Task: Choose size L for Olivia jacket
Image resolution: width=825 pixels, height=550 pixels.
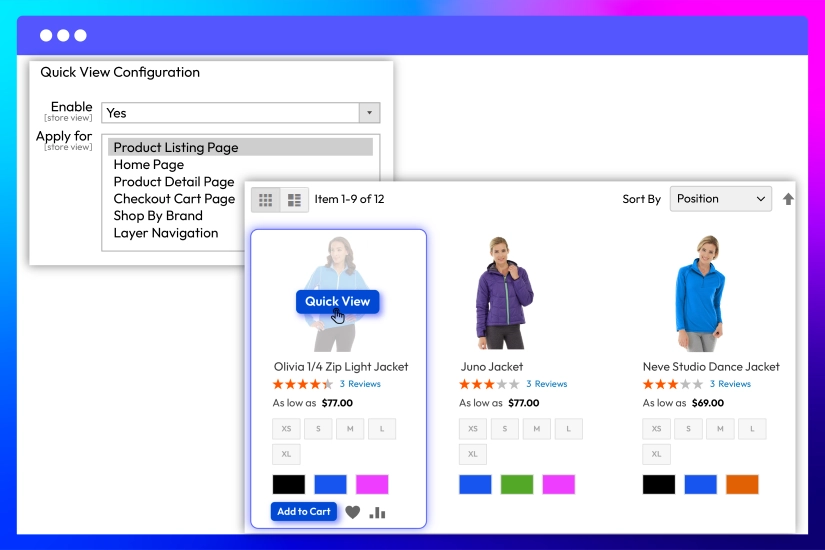Action: (x=382, y=429)
